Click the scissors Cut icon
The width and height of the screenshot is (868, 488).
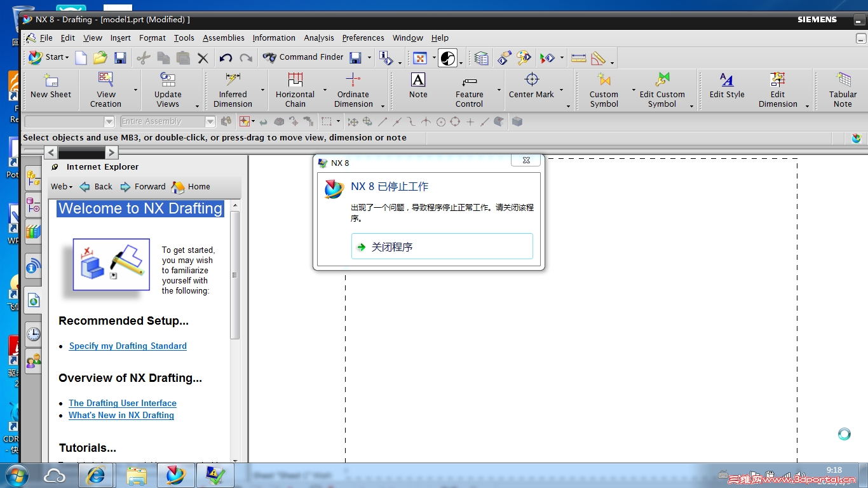[143, 58]
